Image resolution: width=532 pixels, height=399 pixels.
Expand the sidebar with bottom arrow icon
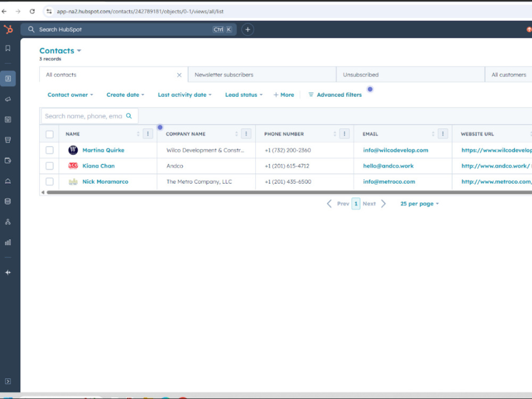[8, 381]
